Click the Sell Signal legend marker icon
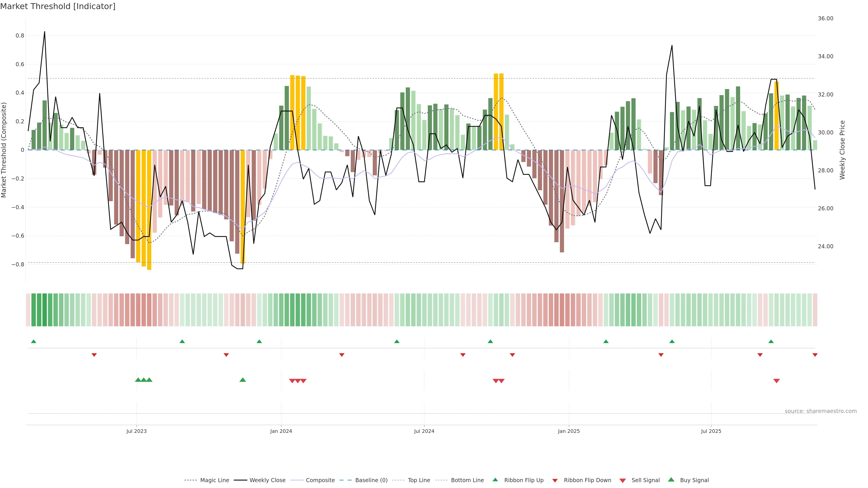868x488 pixels. tap(622, 481)
